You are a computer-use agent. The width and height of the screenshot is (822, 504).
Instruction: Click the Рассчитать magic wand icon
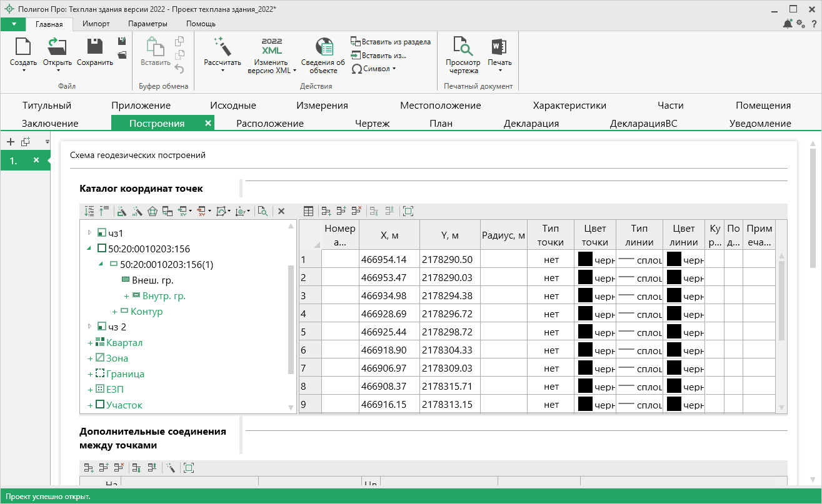[222, 47]
